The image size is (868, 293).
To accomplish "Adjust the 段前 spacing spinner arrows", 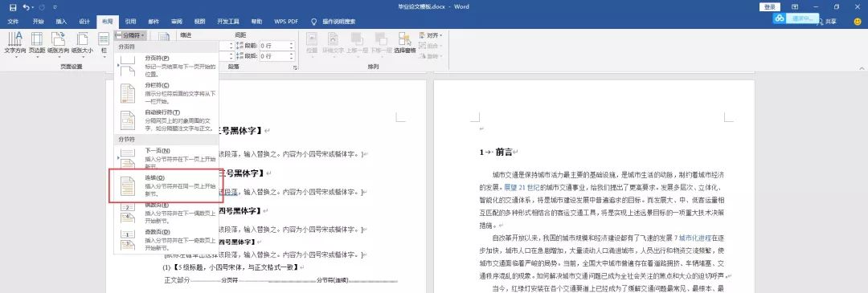I will 291,45.
